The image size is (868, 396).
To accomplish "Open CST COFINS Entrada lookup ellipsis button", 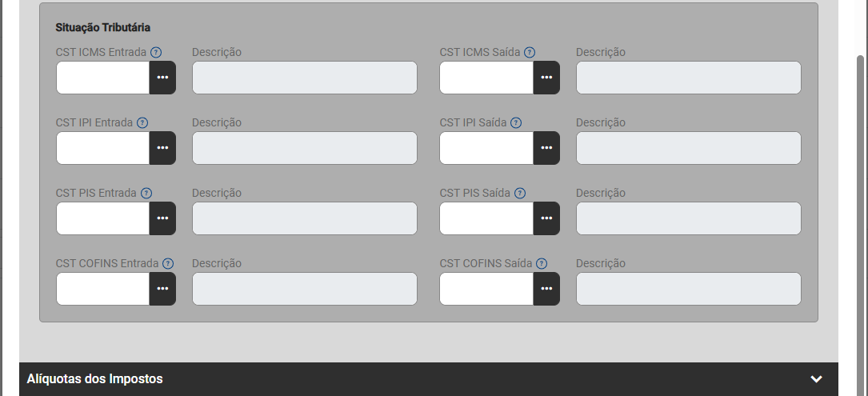I will pyautogui.click(x=162, y=289).
